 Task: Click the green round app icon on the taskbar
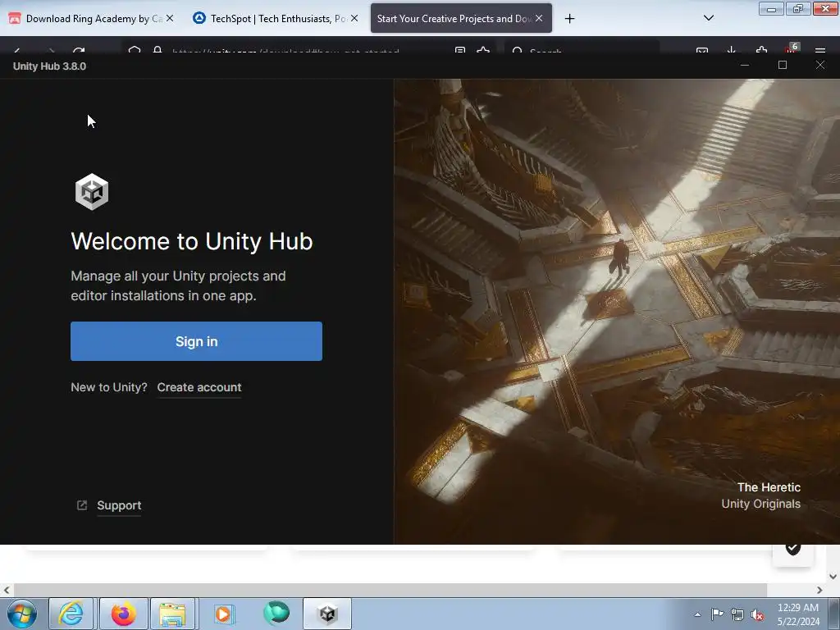[276, 613]
